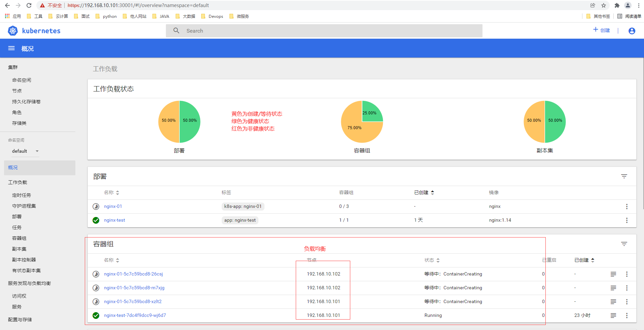Viewport: 644px width, 330px height.
Task: Open Chrome three-dot menu
Action: (639, 5)
